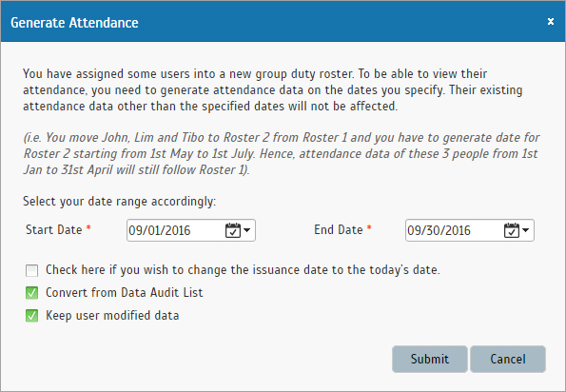Click the 'End Date' field label
Image resolution: width=566 pixels, height=392 pixels.
339,230
